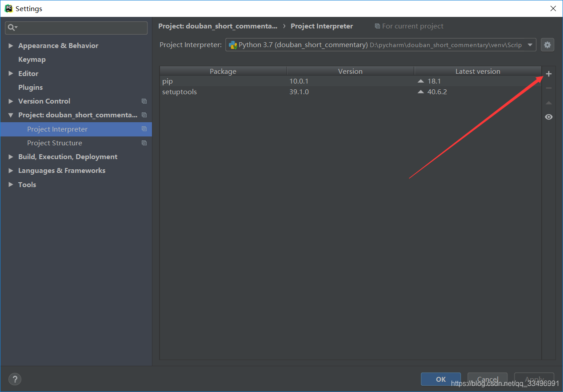Open the Project Interpreter dropdown
563x392 pixels.
(x=530, y=45)
